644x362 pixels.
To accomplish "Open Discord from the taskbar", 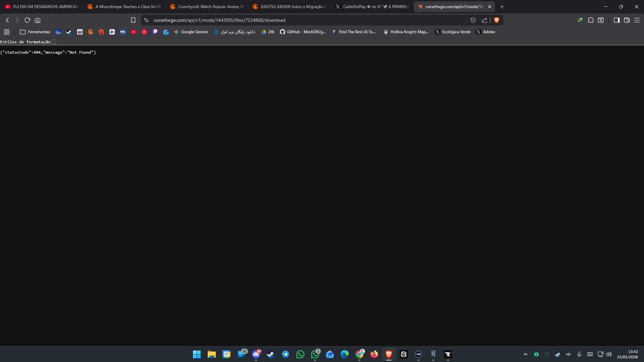I will (x=255, y=354).
